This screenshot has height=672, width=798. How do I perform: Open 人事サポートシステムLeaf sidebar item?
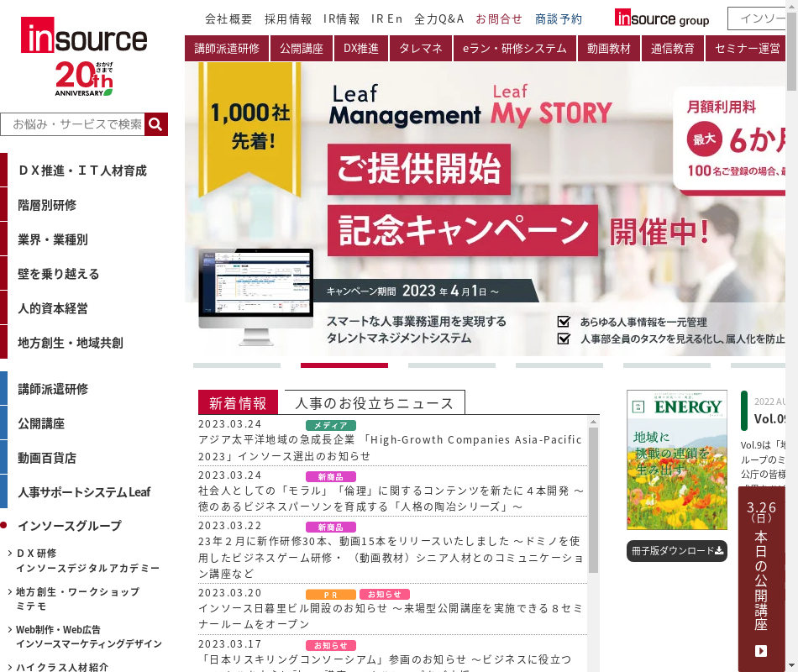pos(84,492)
